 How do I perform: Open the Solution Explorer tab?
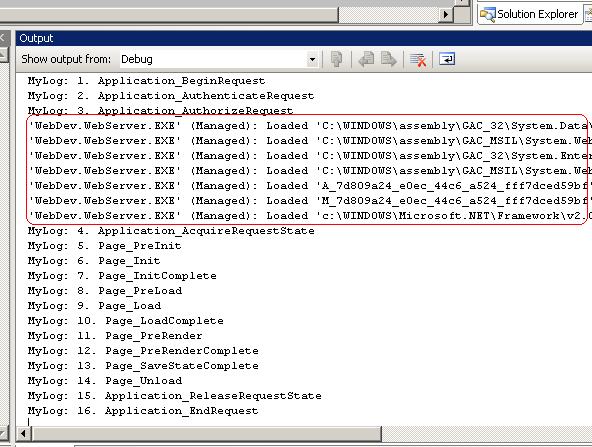click(x=529, y=14)
